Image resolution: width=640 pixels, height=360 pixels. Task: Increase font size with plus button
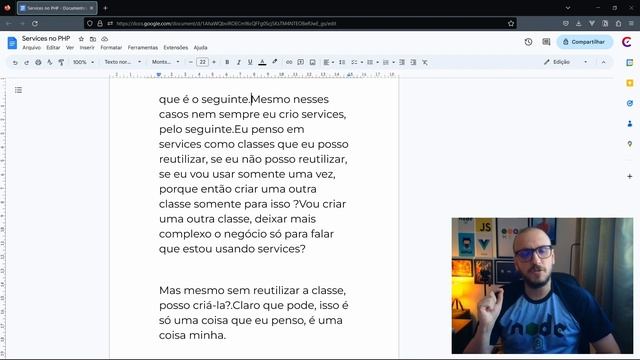tap(214, 62)
